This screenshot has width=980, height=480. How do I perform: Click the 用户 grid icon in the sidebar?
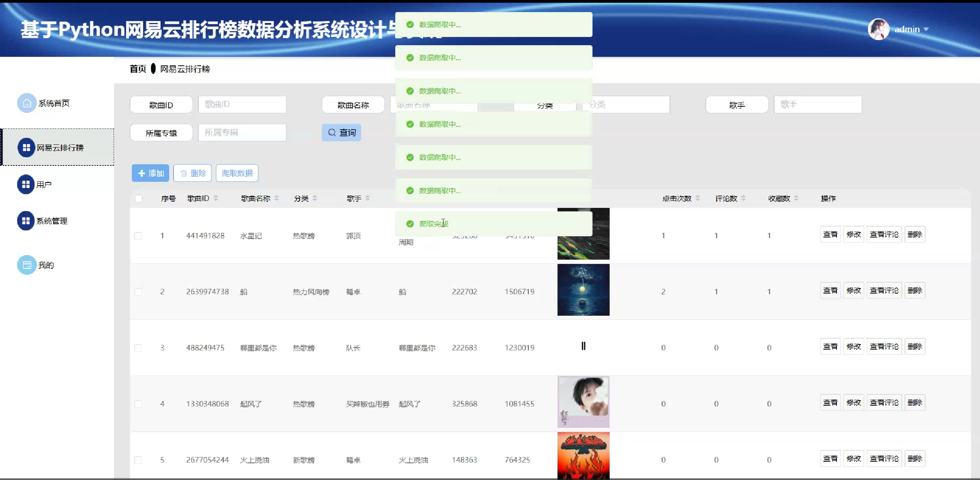(x=26, y=184)
